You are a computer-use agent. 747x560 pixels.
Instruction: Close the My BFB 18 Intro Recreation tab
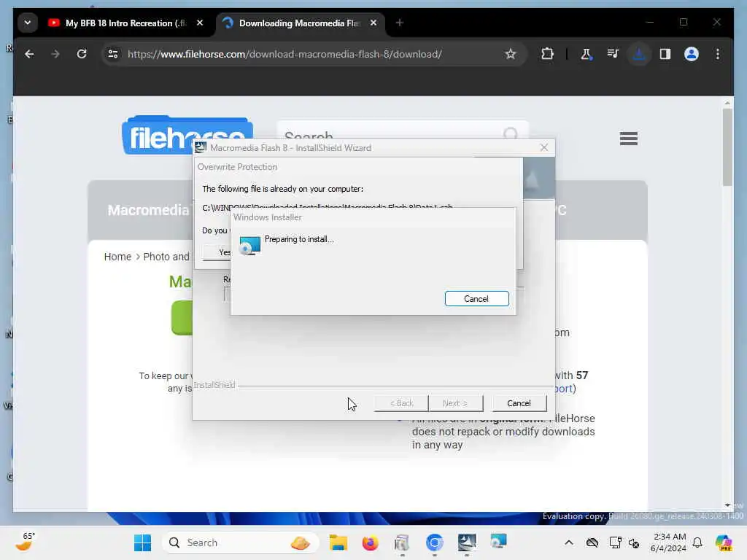pos(200,23)
